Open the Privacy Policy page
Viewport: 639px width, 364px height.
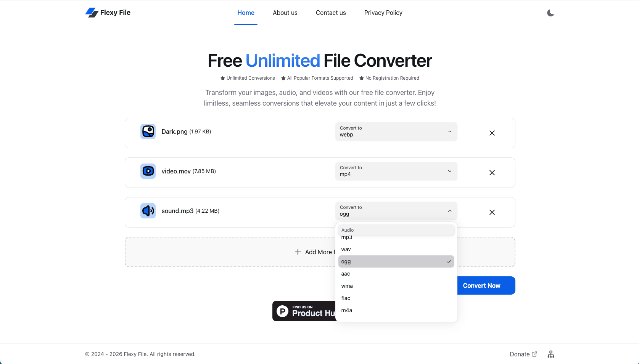[x=383, y=13]
